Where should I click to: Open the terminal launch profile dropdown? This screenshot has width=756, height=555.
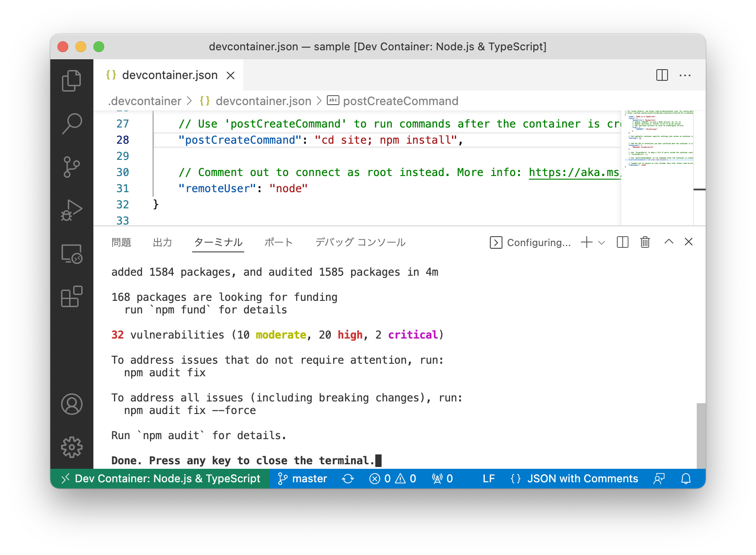[x=602, y=242]
